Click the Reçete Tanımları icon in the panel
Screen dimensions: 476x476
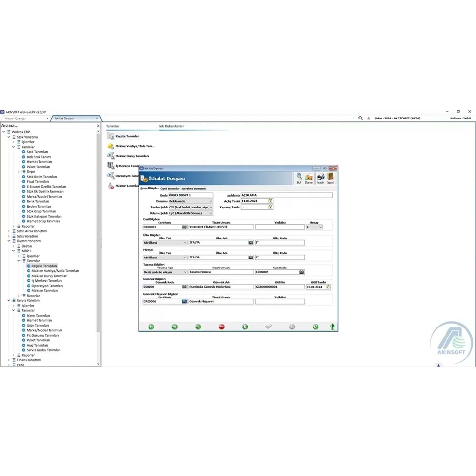(x=111, y=136)
